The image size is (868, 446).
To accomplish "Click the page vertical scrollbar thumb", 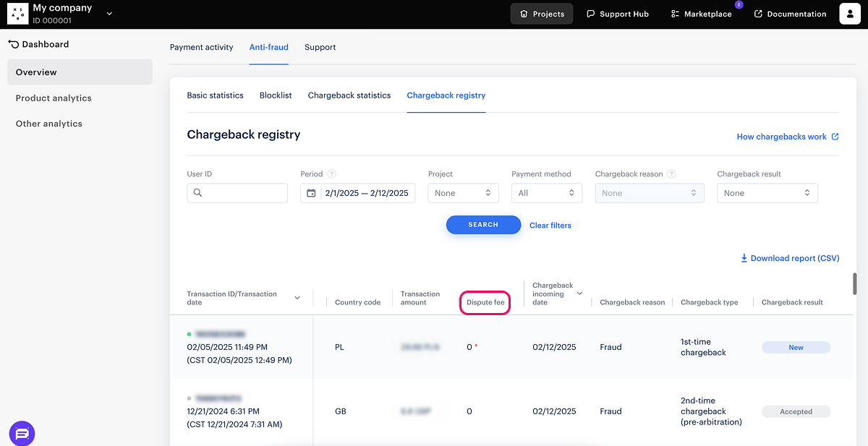I will [854, 284].
